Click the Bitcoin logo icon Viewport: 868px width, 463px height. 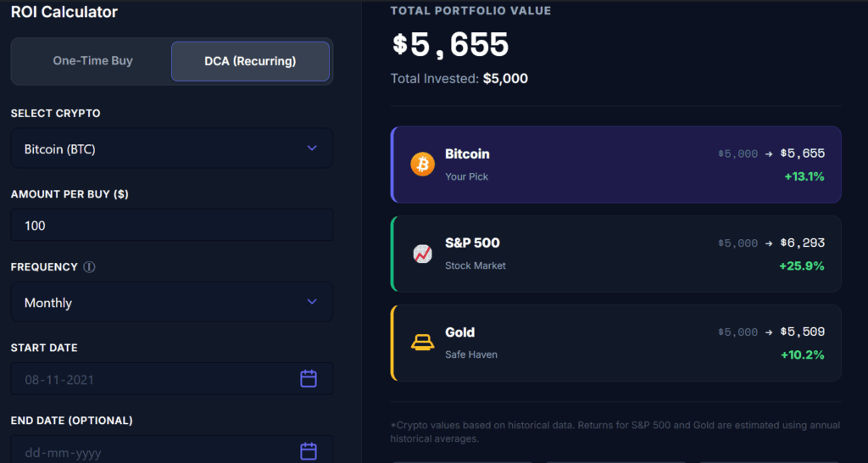[x=422, y=164]
